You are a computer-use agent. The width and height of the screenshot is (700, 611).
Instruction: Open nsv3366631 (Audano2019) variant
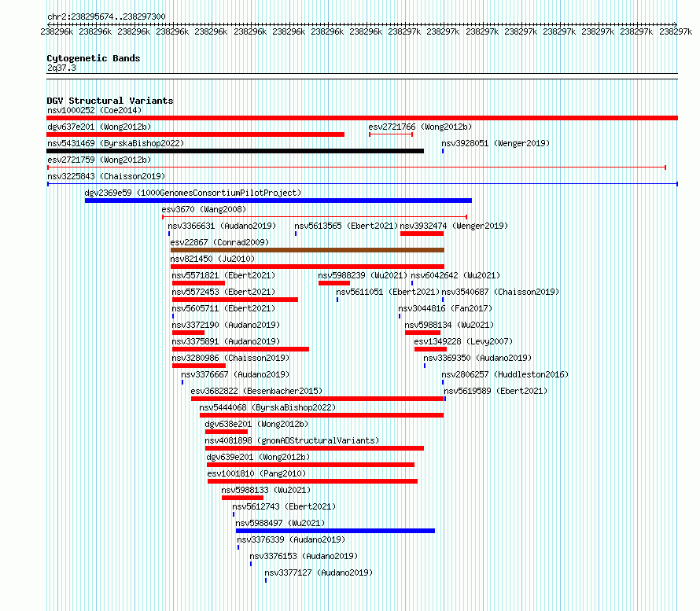pyautogui.click(x=222, y=226)
